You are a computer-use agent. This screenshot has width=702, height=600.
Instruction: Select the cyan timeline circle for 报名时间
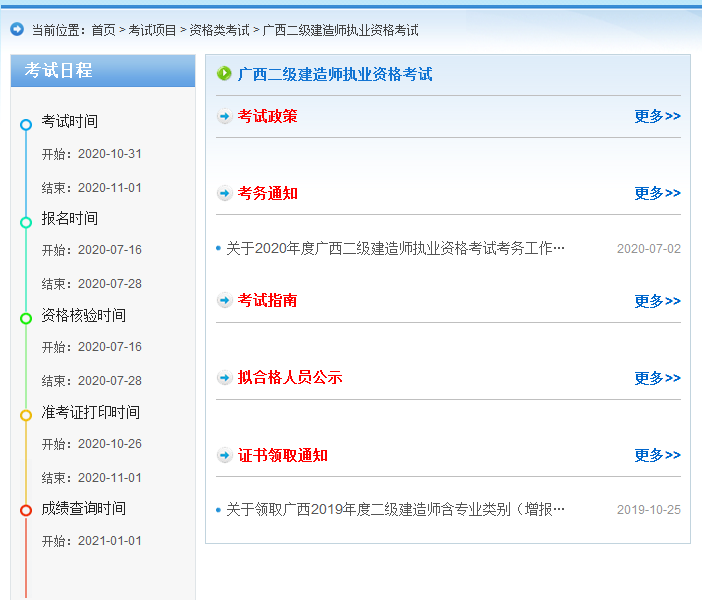26,222
